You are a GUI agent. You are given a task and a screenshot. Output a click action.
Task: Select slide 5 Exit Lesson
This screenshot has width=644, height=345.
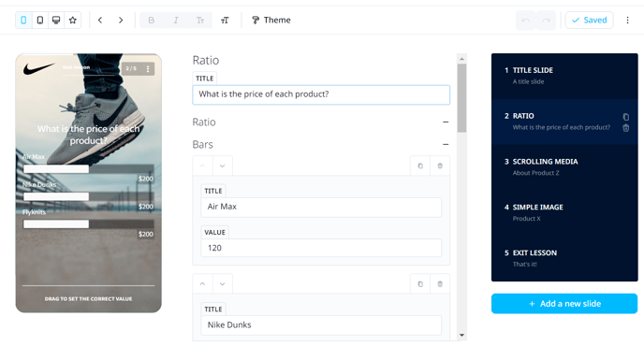tap(564, 258)
